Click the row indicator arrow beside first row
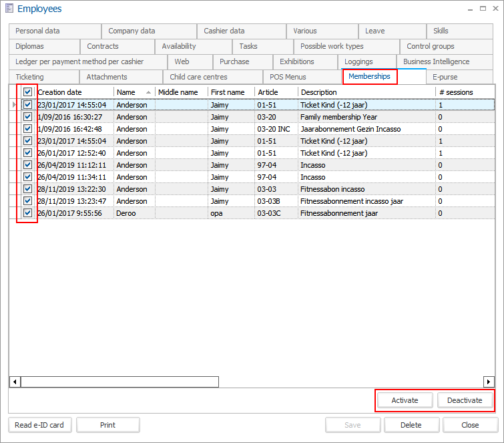The width and height of the screenshot is (504, 443). point(15,105)
